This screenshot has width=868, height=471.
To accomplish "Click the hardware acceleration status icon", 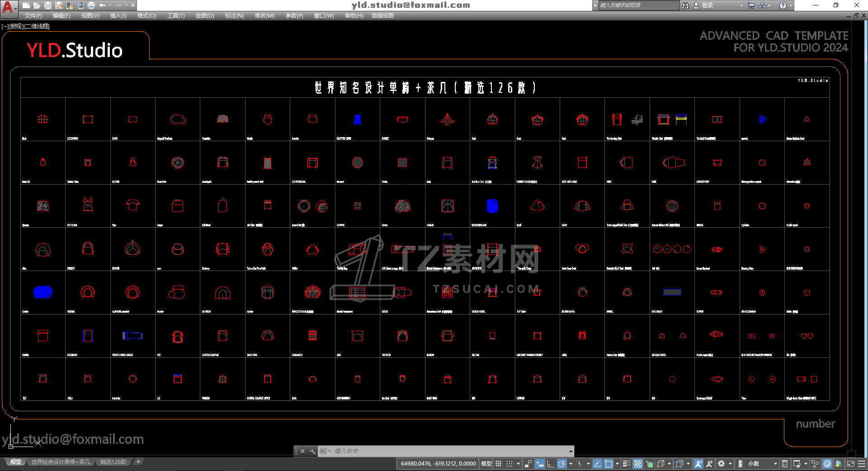I will pos(827,464).
